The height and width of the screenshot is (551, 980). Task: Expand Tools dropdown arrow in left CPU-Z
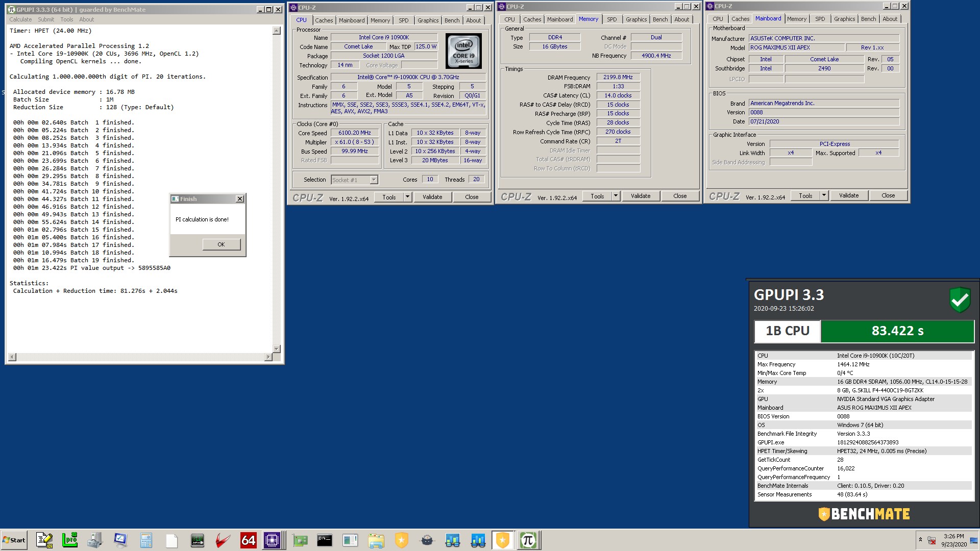point(407,197)
